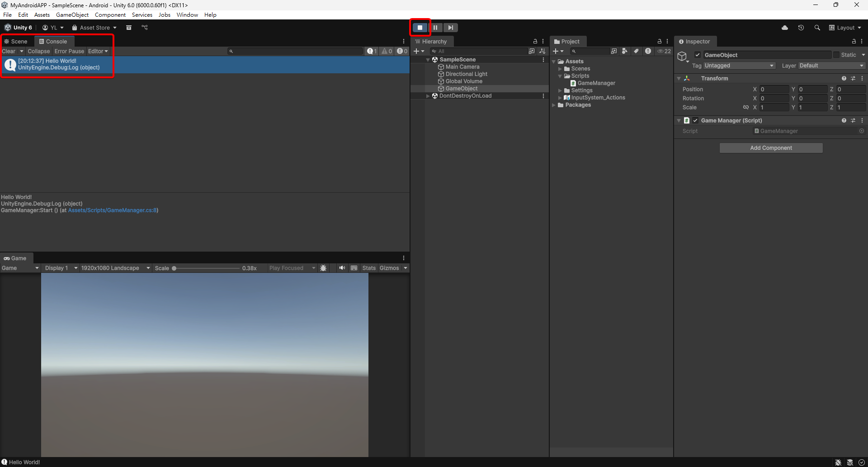Open the Layout dropdown

point(845,28)
